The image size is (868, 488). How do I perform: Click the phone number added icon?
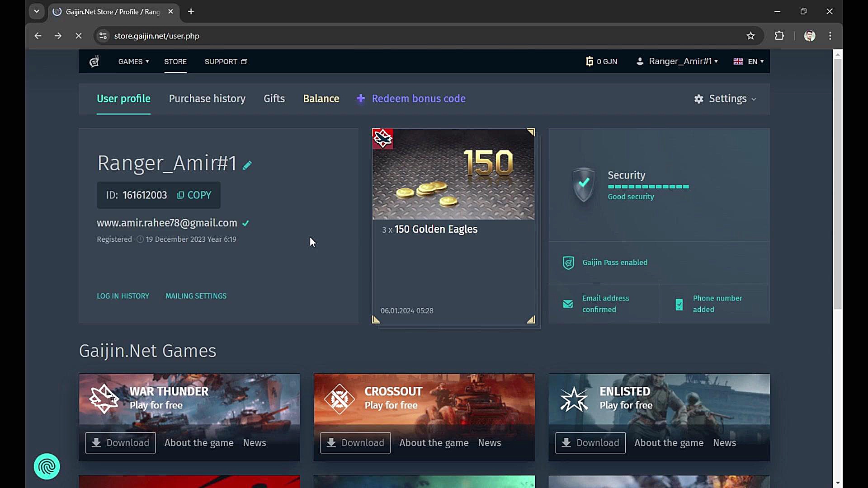pyautogui.click(x=679, y=305)
